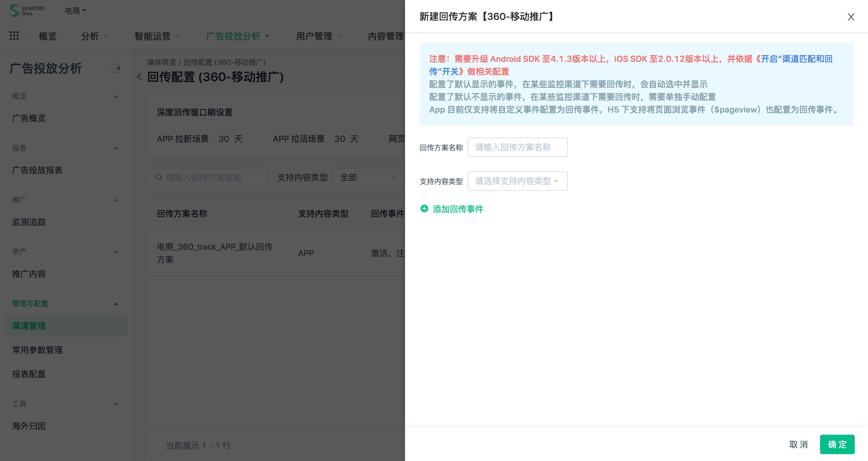Select 渠道管理 in the sidebar

[66, 326]
